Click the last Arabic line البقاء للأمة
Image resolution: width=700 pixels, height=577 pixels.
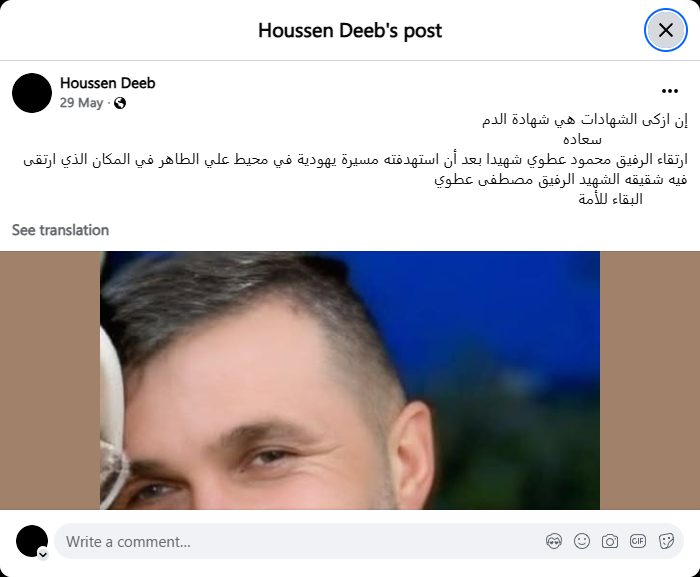click(610, 199)
